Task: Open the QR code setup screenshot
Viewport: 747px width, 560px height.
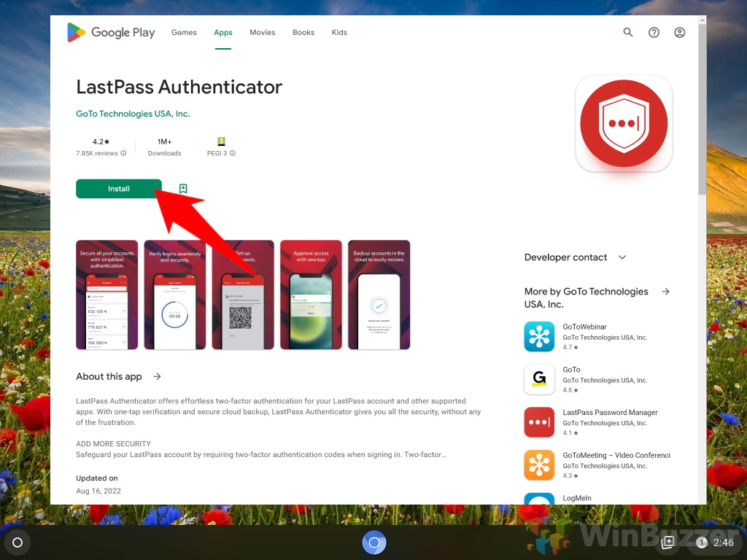Action: click(243, 295)
